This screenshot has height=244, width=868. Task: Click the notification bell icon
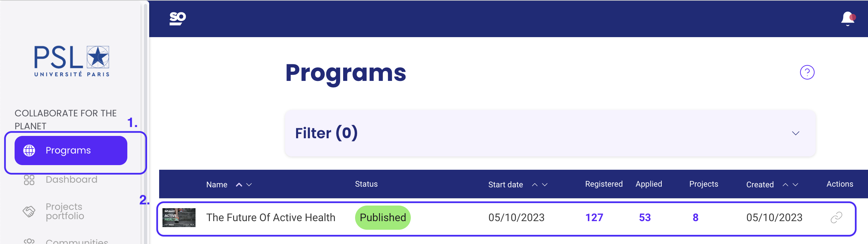click(x=847, y=18)
